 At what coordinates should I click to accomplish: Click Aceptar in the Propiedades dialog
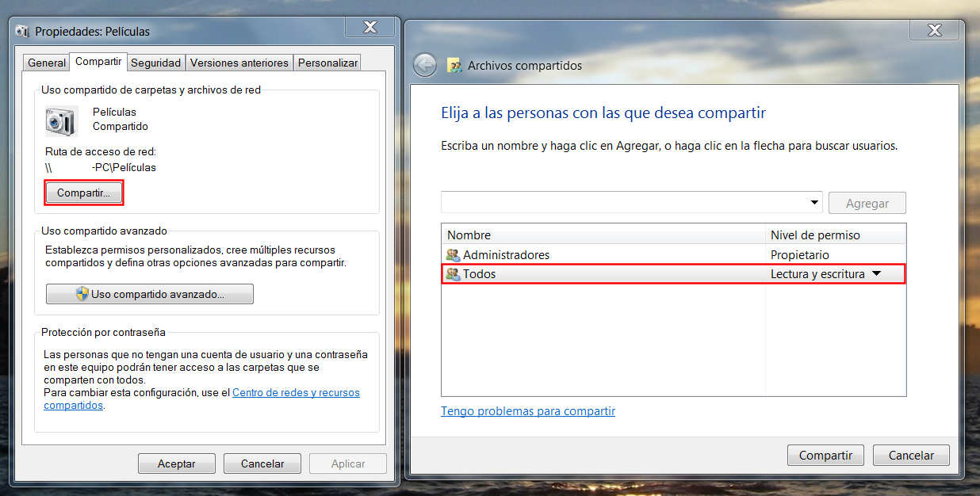(177, 464)
